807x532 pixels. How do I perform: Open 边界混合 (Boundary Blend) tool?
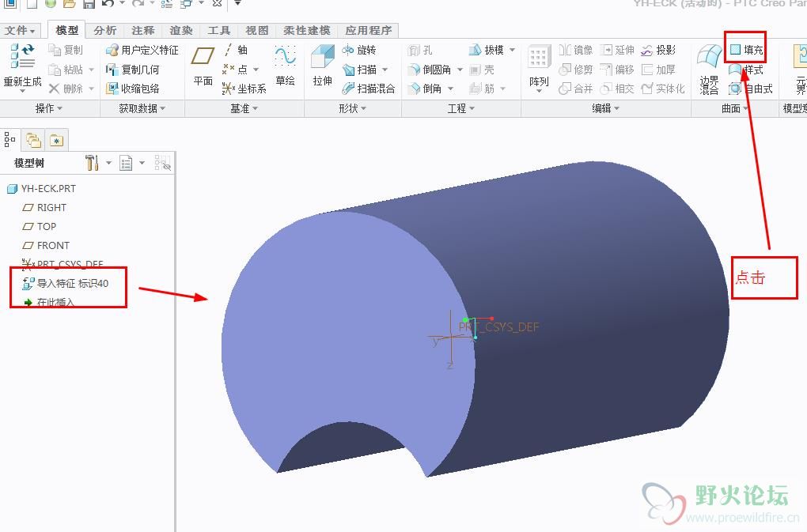[x=709, y=70]
